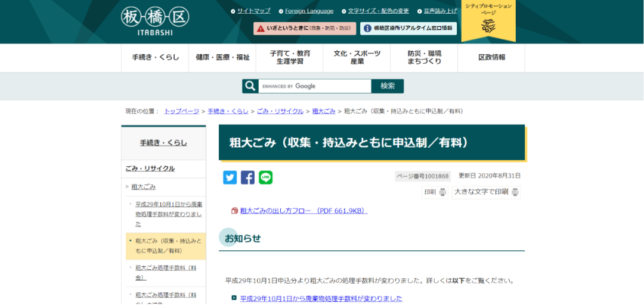Screen dimensions: 644x305
Task: Go to 粗大ごみ breadcrumb link
Action: [324, 111]
